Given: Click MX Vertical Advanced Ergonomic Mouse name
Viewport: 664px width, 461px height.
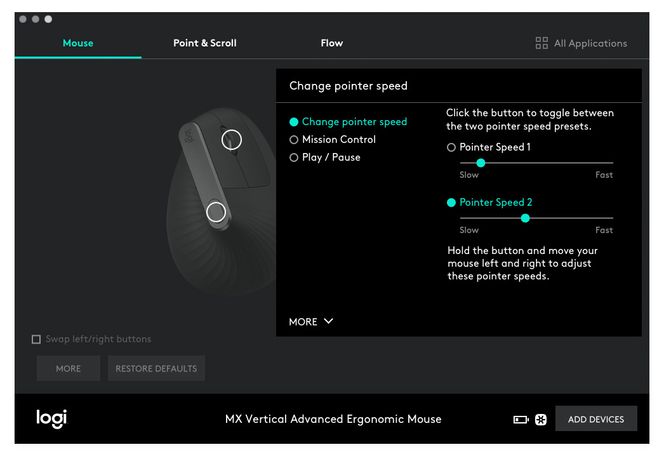Looking at the screenshot, I should (x=333, y=419).
